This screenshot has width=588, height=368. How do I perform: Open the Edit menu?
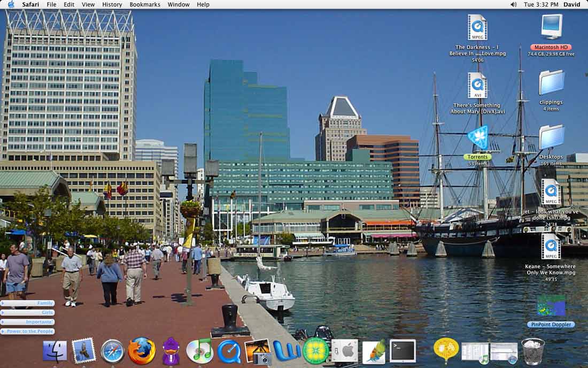(x=69, y=4)
